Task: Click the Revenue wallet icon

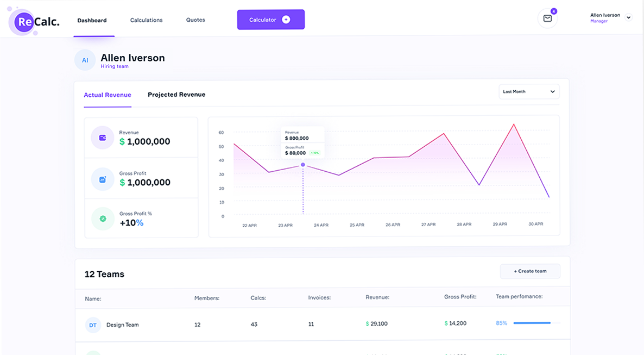Action: coord(103,138)
